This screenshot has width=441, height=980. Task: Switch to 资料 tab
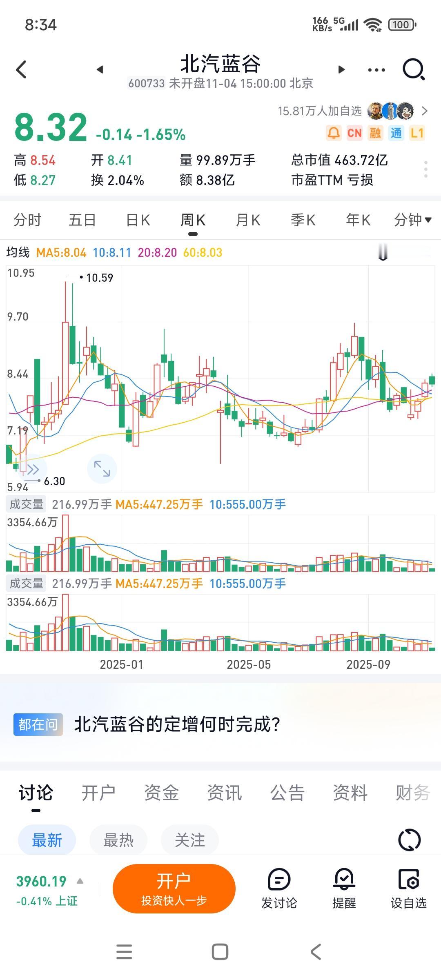[350, 793]
